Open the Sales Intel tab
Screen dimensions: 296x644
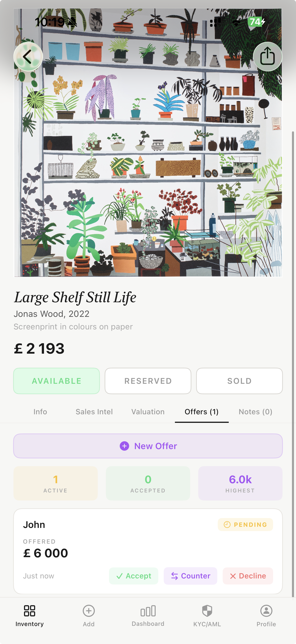(x=94, y=412)
